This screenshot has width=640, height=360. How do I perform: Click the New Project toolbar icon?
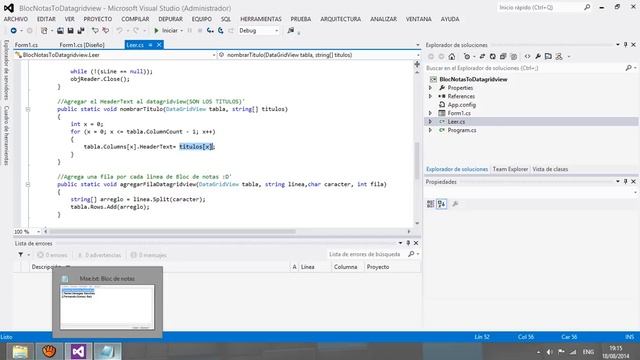(x=44, y=31)
